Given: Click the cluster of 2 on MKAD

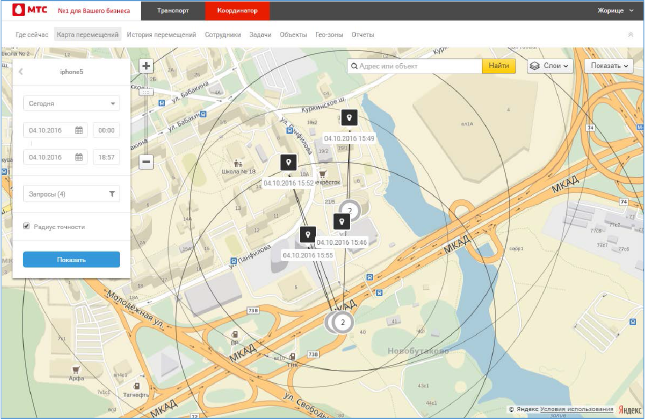Looking at the screenshot, I should (342, 322).
